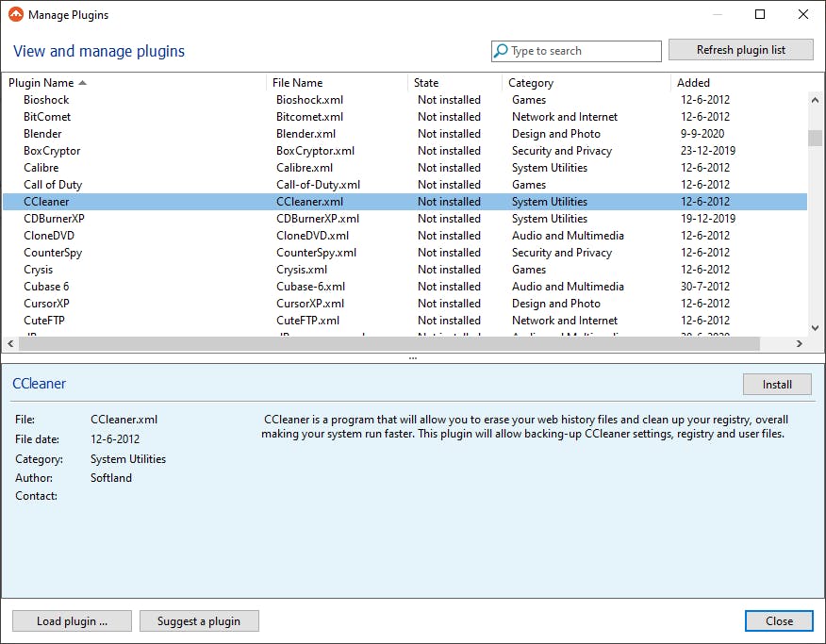
Task: Sort plugins by Added date column
Action: point(693,83)
